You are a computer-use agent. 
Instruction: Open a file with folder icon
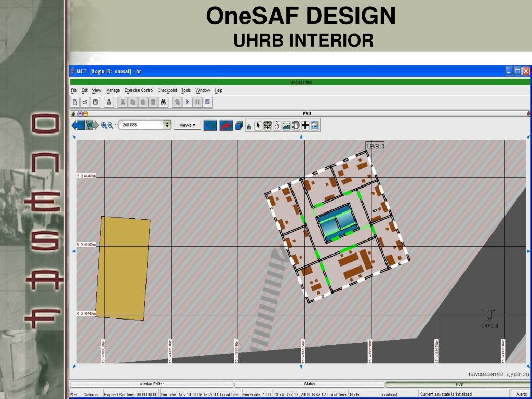85,102
